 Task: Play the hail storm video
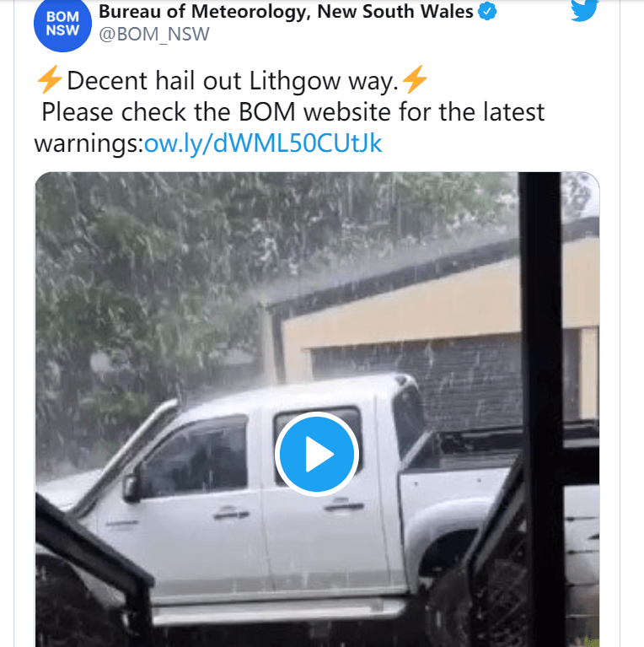click(x=317, y=454)
